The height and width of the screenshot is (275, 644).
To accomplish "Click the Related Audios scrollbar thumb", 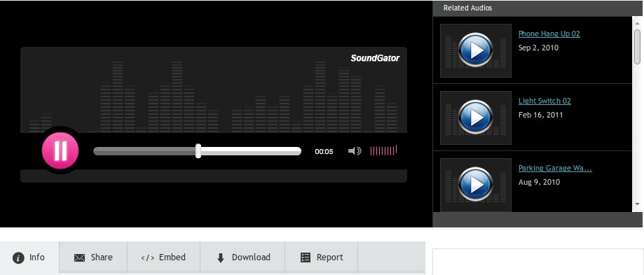I will pyautogui.click(x=637, y=46).
